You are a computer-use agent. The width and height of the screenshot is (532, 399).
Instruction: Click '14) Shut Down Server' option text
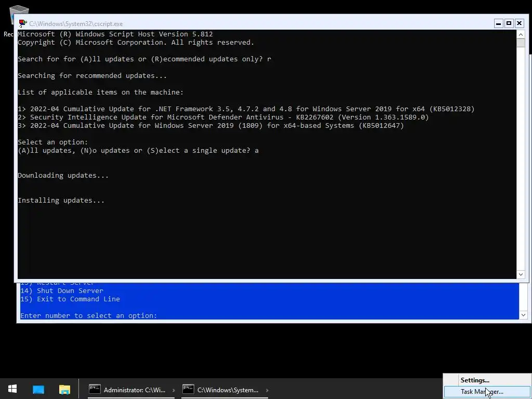tap(62, 291)
